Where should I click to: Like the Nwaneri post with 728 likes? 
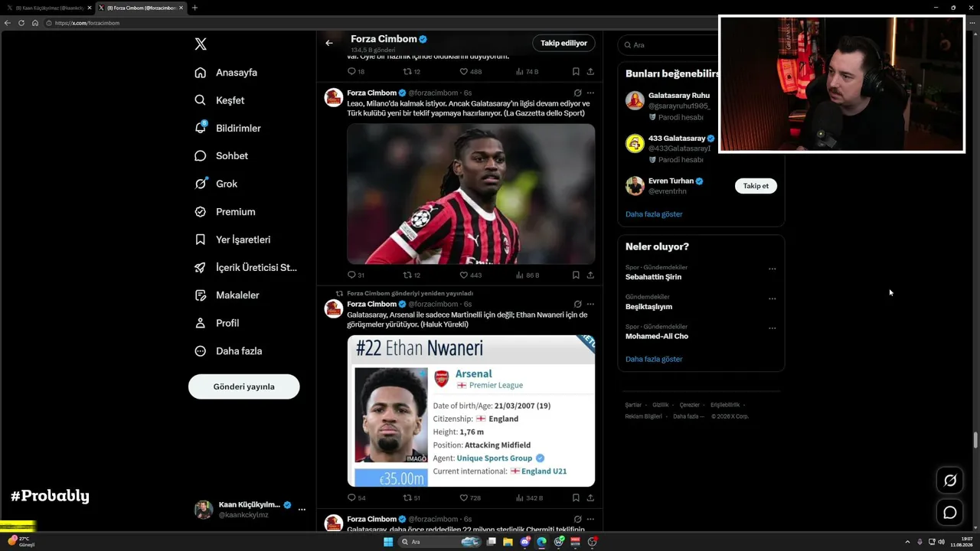(470, 498)
